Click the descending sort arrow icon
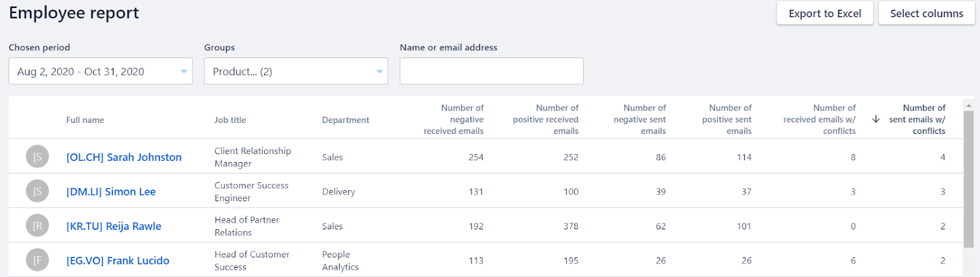980x277 pixels. (x=876, y=119)
